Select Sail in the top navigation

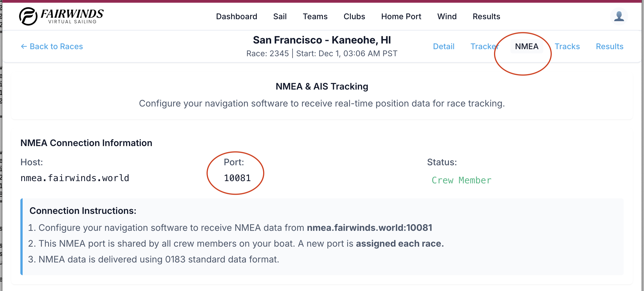click(x=280, y=16)
